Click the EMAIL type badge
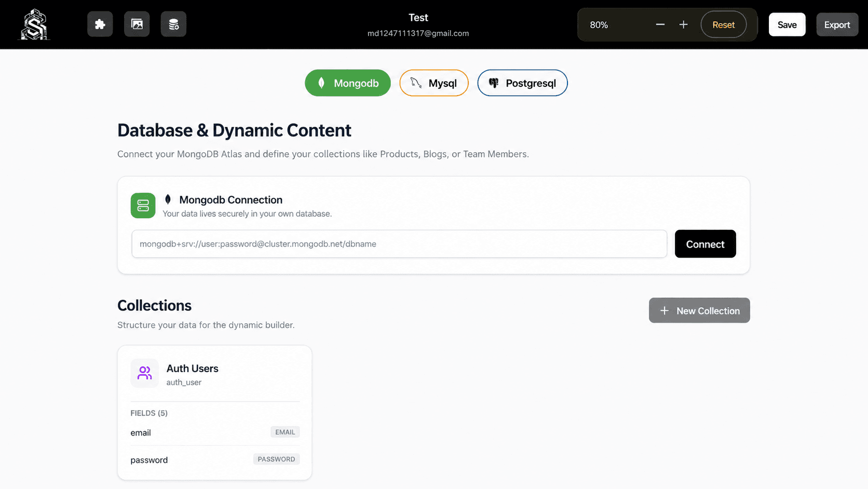 [285, 432]
